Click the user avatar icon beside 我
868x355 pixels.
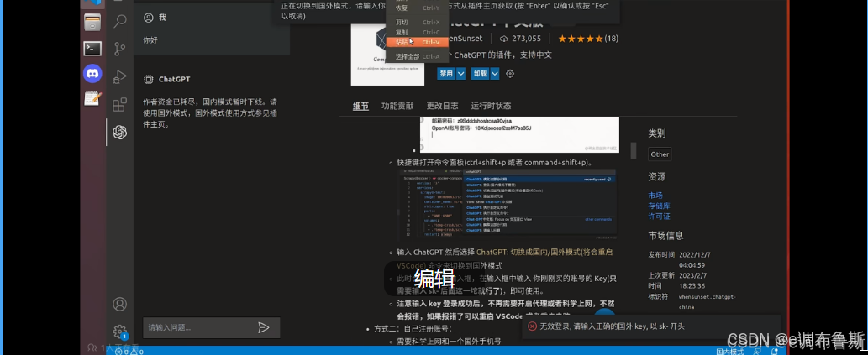(149, 18)
